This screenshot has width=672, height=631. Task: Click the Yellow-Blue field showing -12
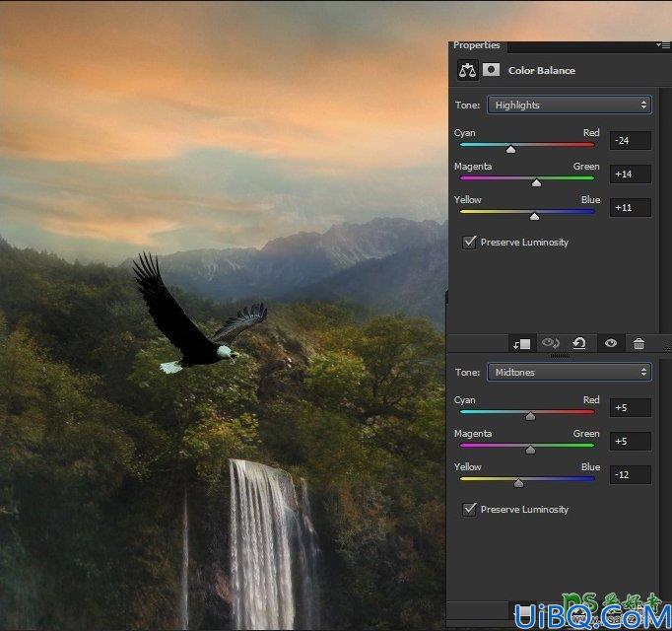[631, 475]
